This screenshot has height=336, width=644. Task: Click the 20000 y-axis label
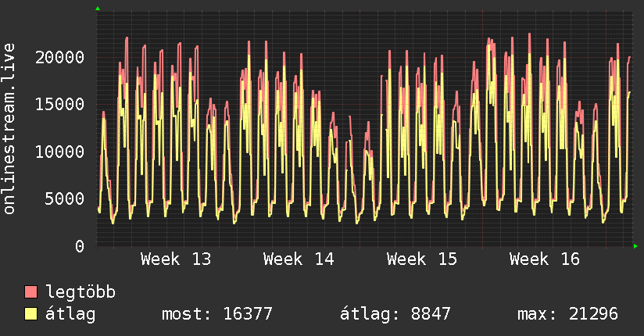tap(59, 57)
